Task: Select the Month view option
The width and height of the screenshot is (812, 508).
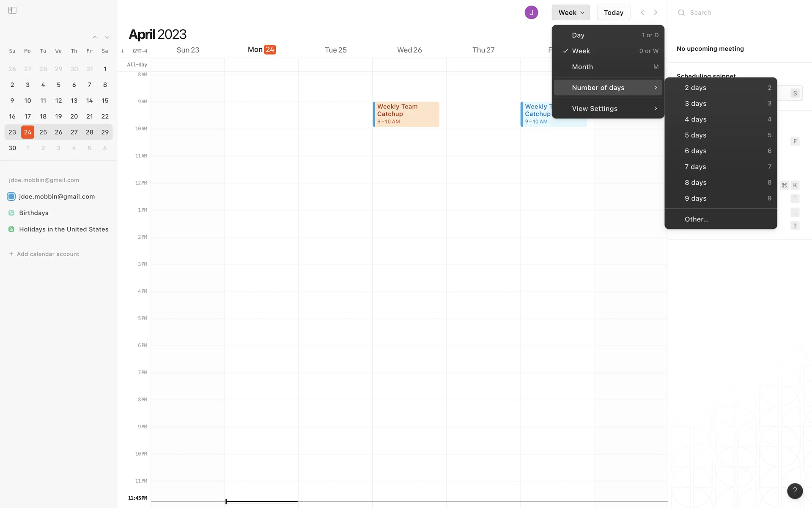Action: tap(582, 67)
